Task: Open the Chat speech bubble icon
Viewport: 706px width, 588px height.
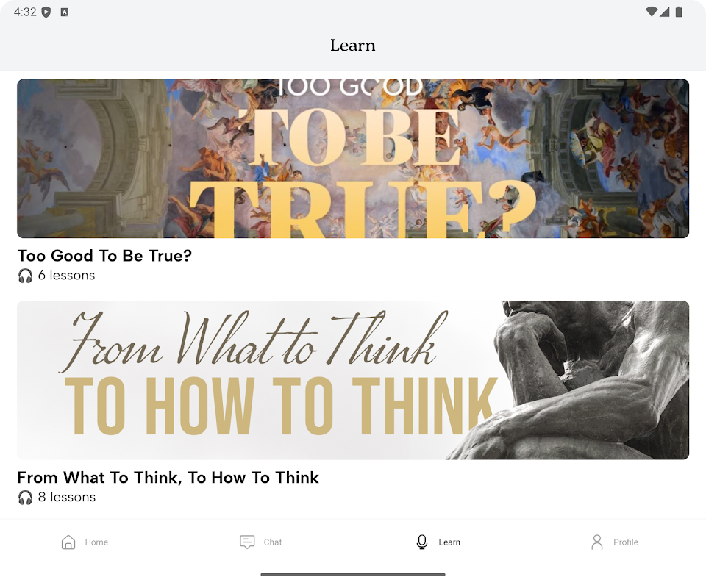Action: click(x=247, y=542)
